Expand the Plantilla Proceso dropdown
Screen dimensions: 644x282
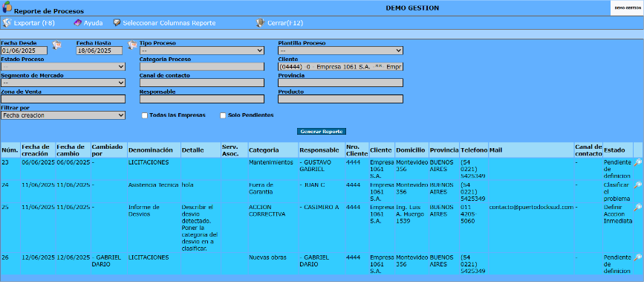pos(340,51)
